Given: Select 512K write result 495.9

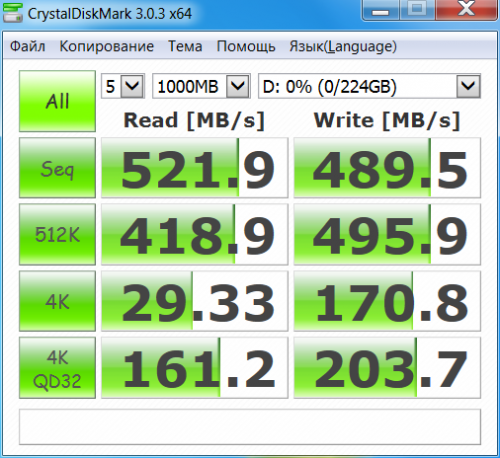Looking at the screenshot, I should (x=387, y=234).
